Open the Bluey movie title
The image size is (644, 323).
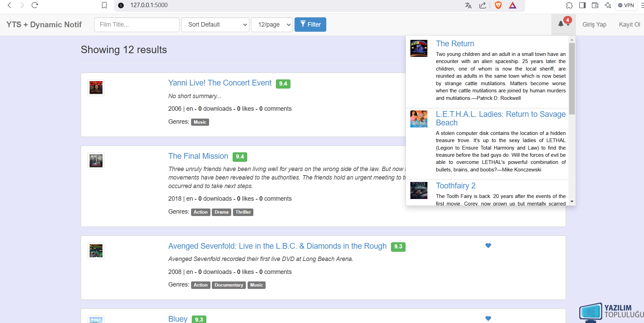click(x=178, y=319)
